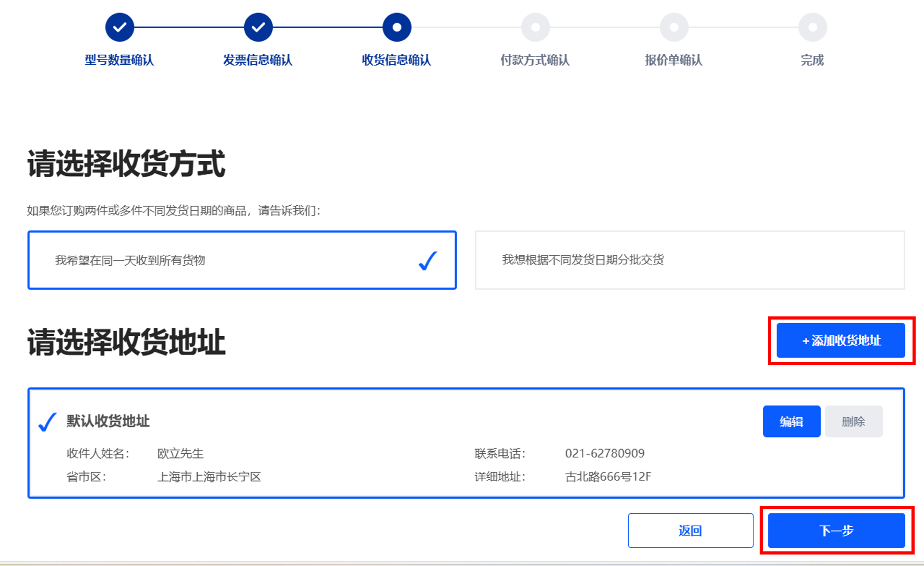Click the 型号数量确认 completed step circle
The width and height of the screenshot is (924, 566).
[119, 27]
